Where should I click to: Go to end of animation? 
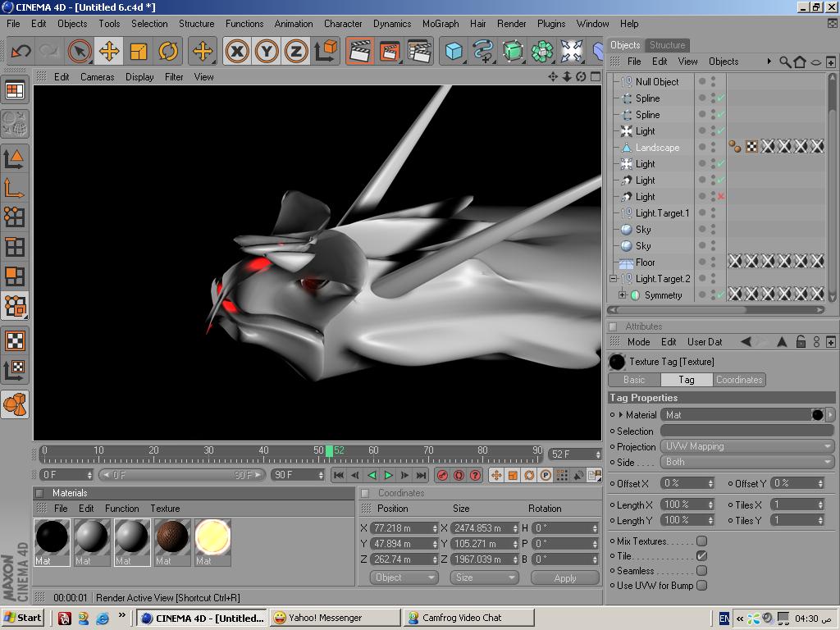[x=422, y=475]
